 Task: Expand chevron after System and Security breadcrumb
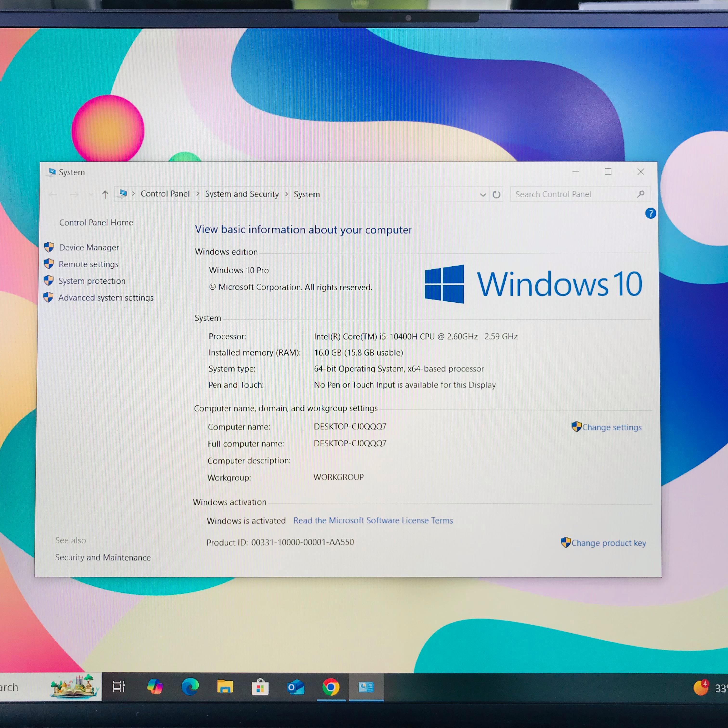pos(286,194)
